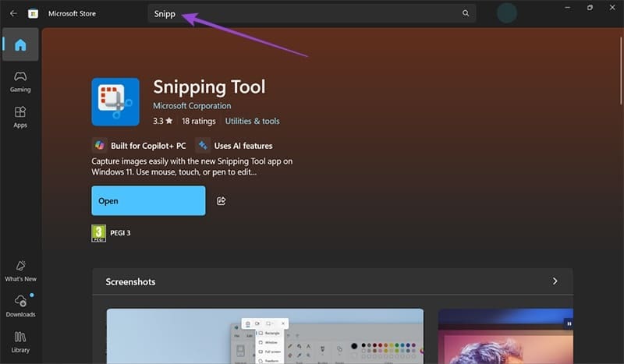Close the Microsoft Store window
Viewport: 624px width, 364px height.
(612, 8)
